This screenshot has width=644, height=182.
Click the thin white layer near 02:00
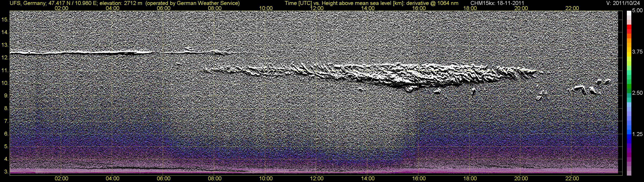(x=82, y=53)
